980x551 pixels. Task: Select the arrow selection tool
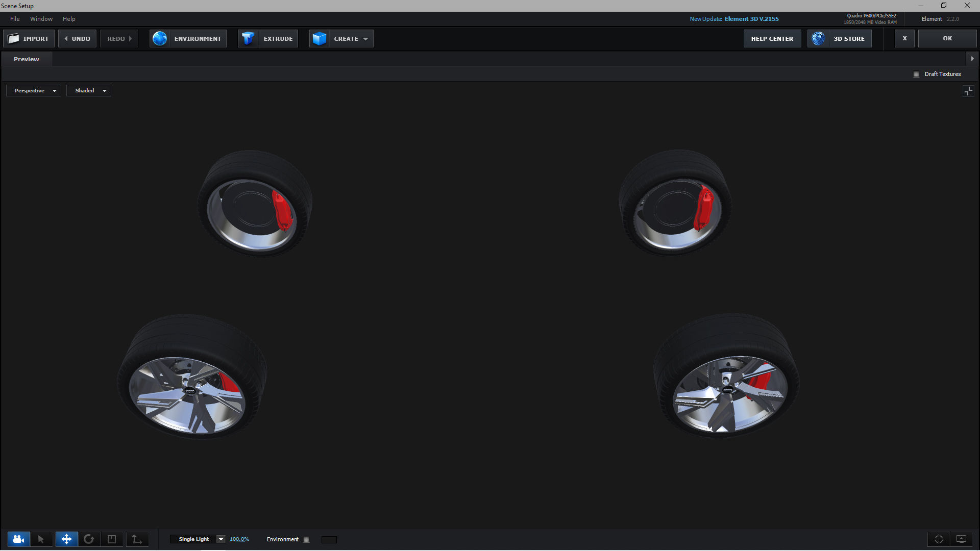[41, 539]
